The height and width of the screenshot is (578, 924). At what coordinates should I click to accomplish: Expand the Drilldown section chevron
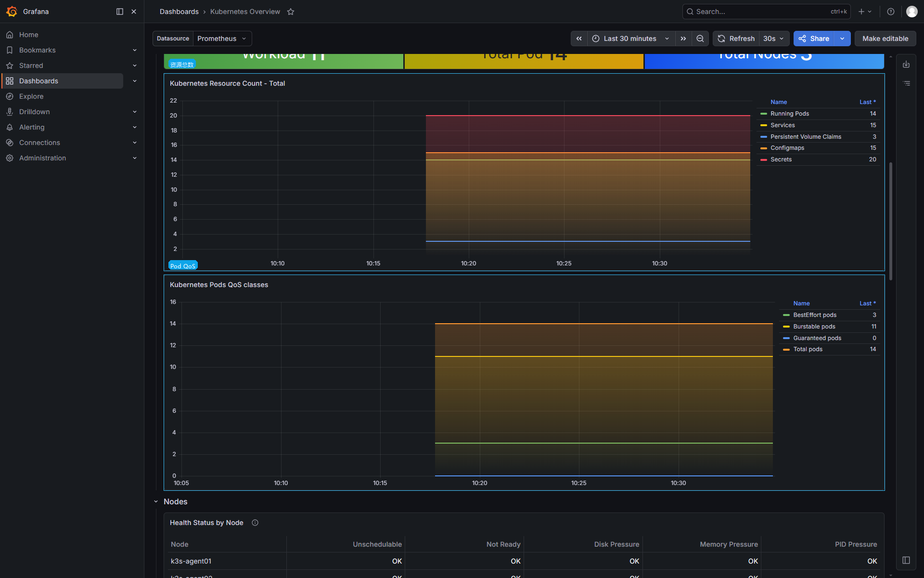135,112
